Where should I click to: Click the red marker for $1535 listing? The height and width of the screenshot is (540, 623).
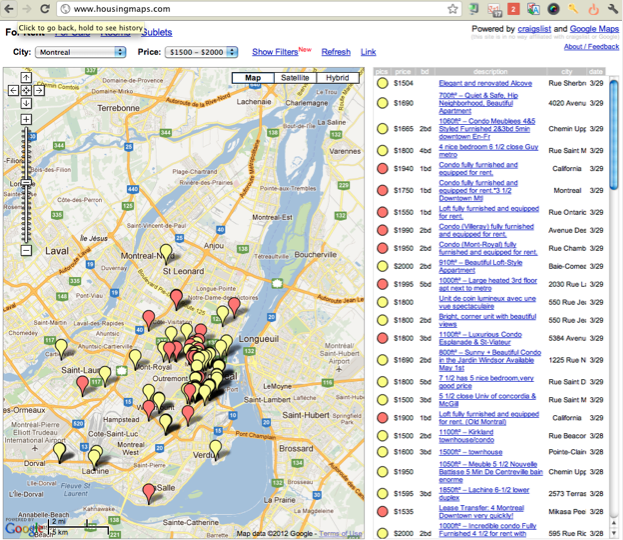click(382, 511)
